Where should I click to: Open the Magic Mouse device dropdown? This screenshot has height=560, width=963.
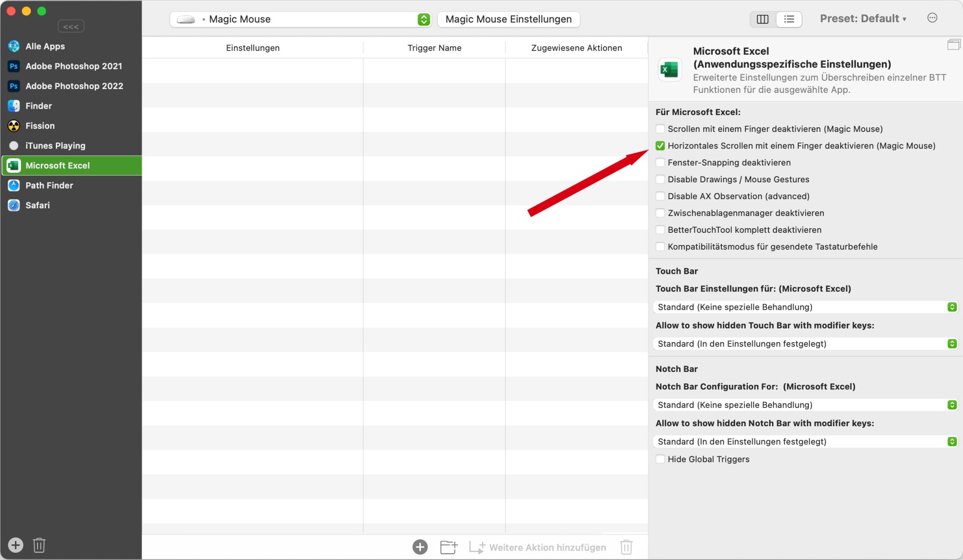point(300,19)
